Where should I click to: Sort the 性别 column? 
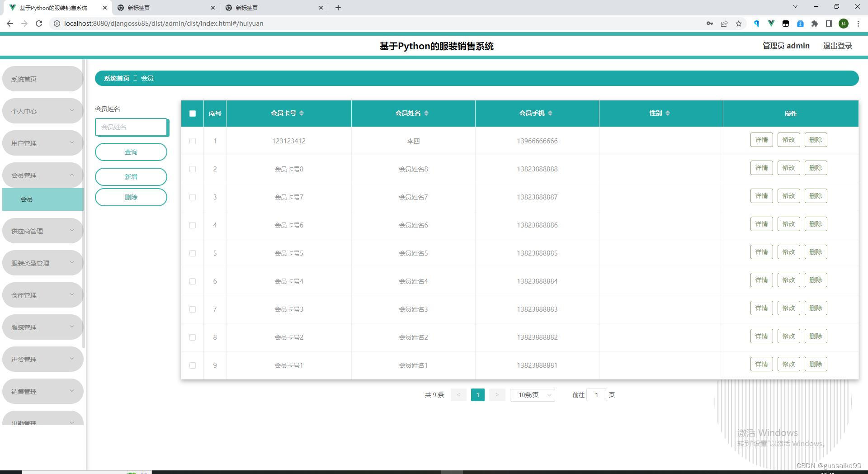coord(668,114)
